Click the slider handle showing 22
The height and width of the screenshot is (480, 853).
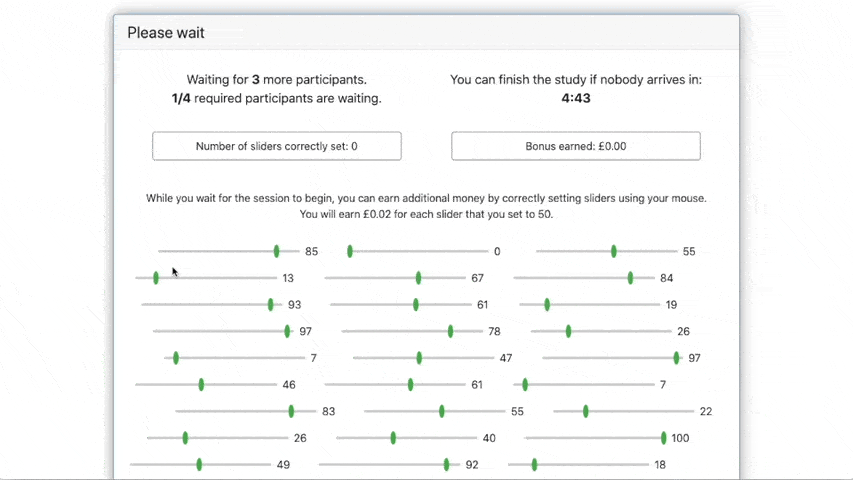585,411
